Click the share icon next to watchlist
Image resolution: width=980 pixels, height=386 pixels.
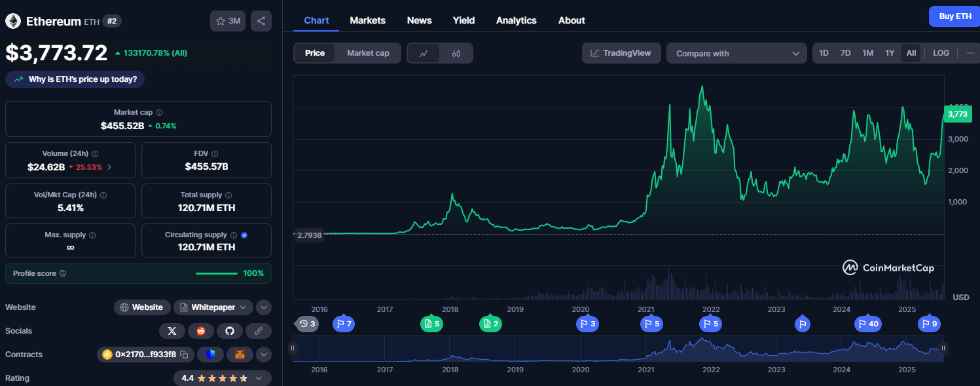(x=261, y=21)
